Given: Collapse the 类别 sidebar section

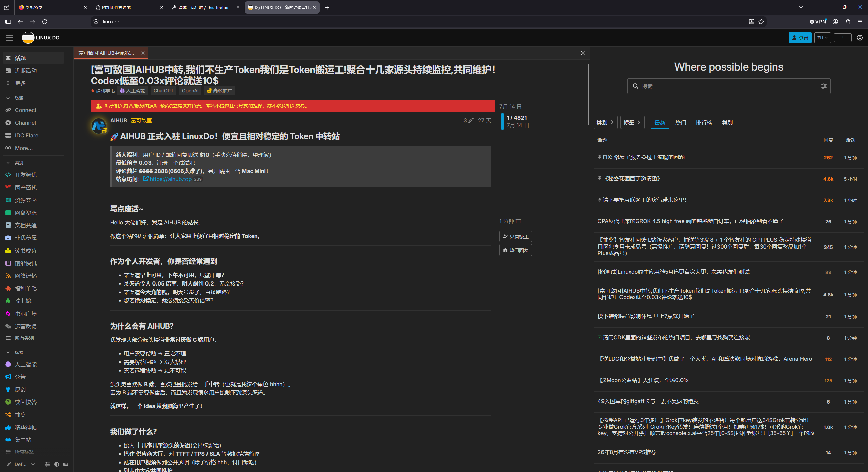Looking at the screenshot, I should [8, 163].
